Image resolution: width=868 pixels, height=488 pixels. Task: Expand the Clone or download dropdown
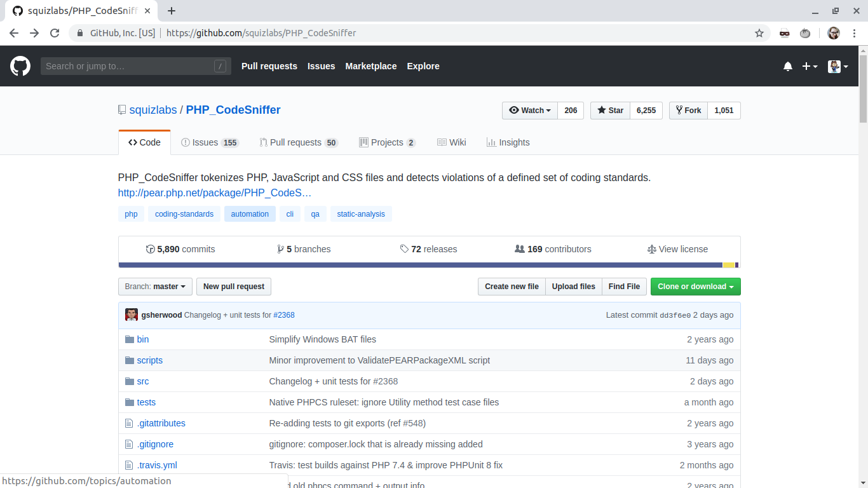click(696, 287)
